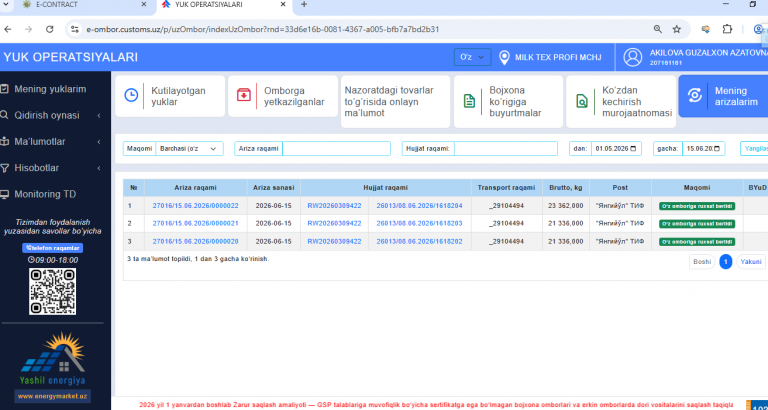
Task: Click Transport raqami column header
Action: (x=507, y=188)
